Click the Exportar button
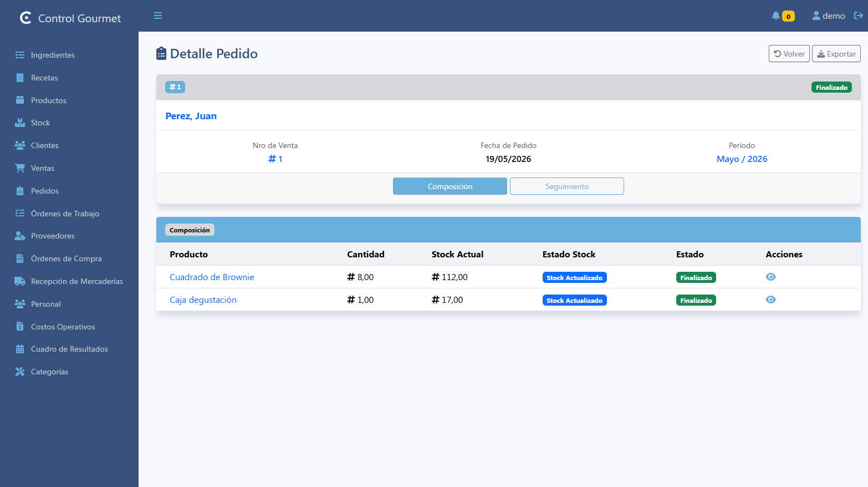868x487 pixels. pos(836,54)
